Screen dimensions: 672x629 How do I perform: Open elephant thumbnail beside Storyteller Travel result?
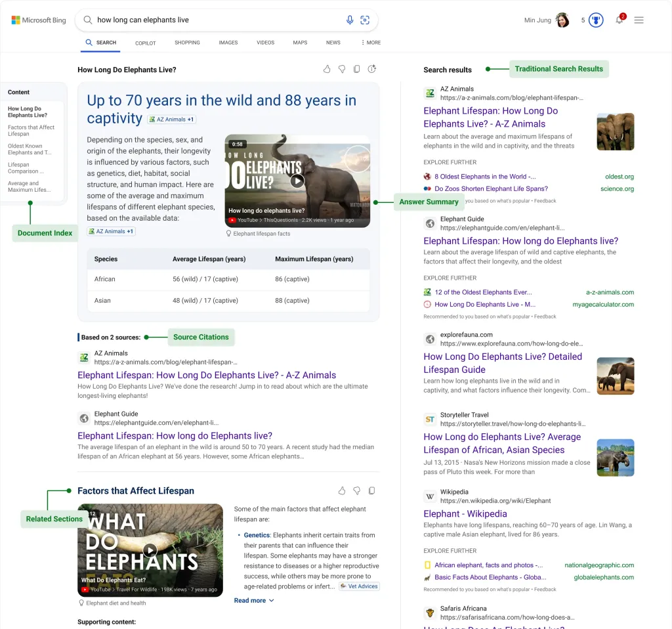(x=615, y=458)
